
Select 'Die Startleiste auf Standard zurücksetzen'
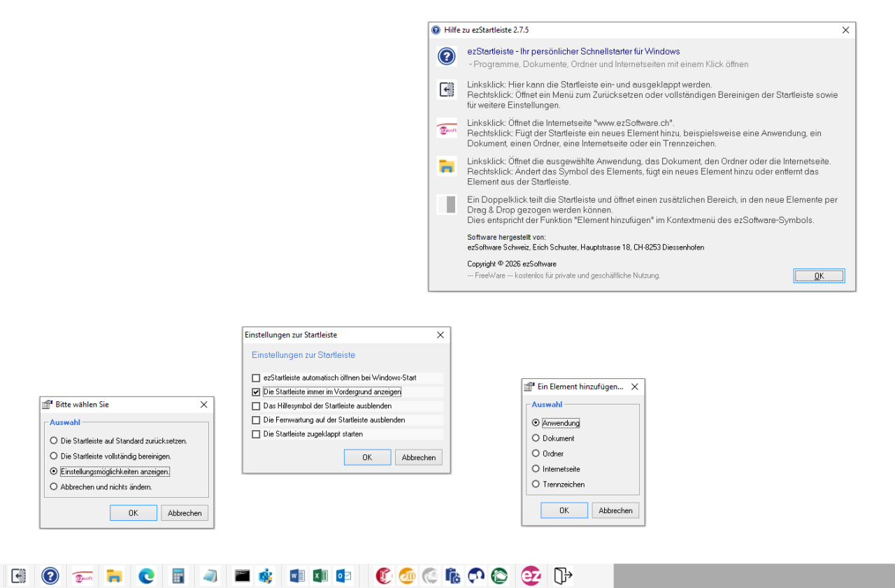pos(119,441)
